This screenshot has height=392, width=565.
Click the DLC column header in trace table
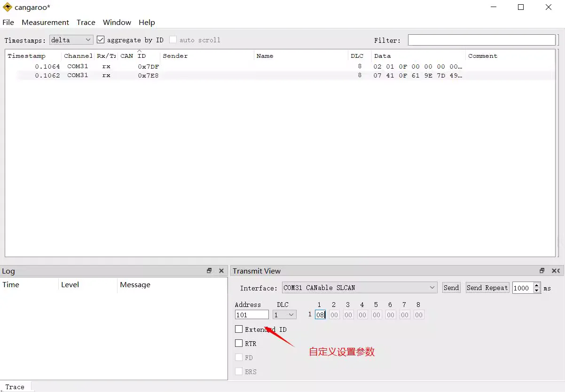tap(360, 55)
